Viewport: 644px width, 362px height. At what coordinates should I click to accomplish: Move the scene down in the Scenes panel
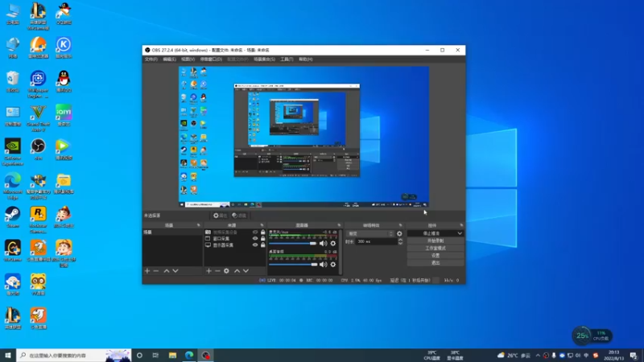175,271
